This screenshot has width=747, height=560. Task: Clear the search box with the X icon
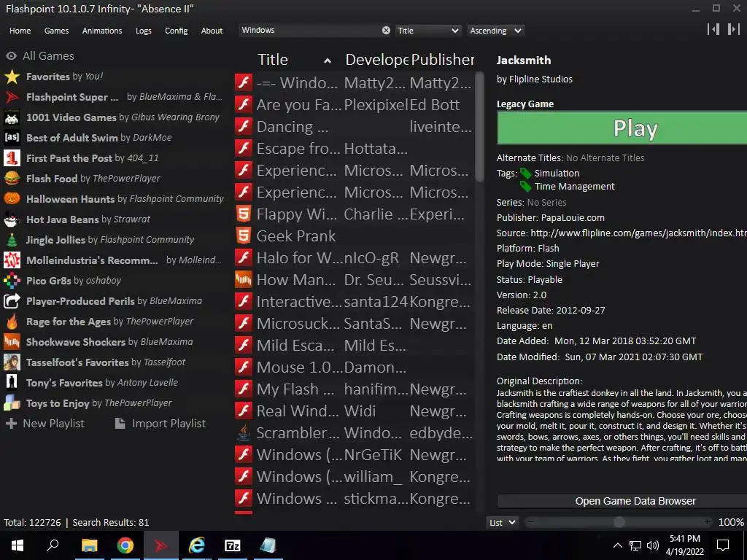pos(386,31)
